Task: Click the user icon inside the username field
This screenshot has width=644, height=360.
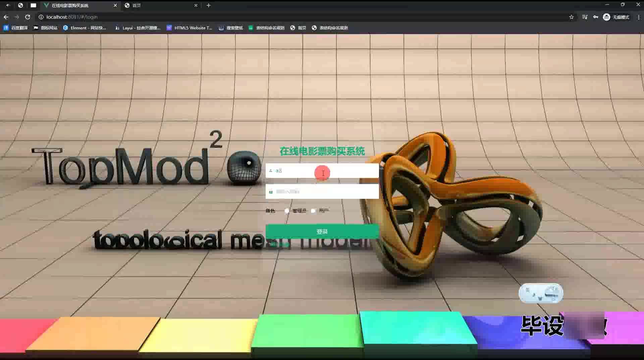Action: [x=271, y=171]
